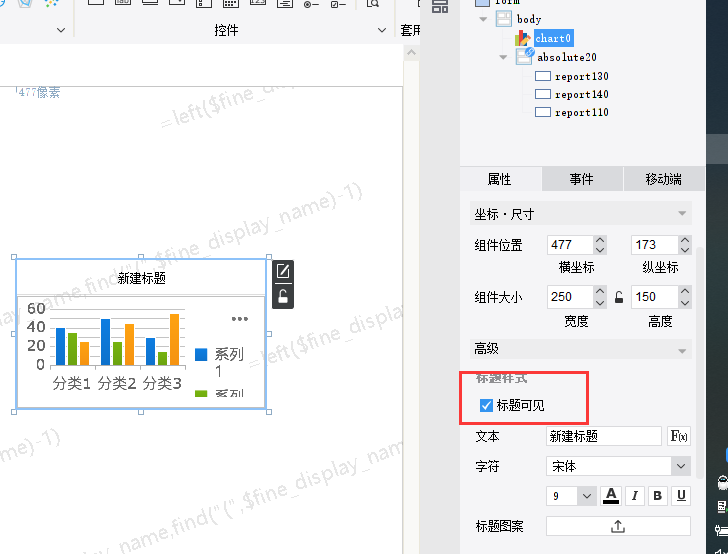Screen dimensions: 728x554
Task: Click the canvas scroll-up arrow
Action: [411, 53]
